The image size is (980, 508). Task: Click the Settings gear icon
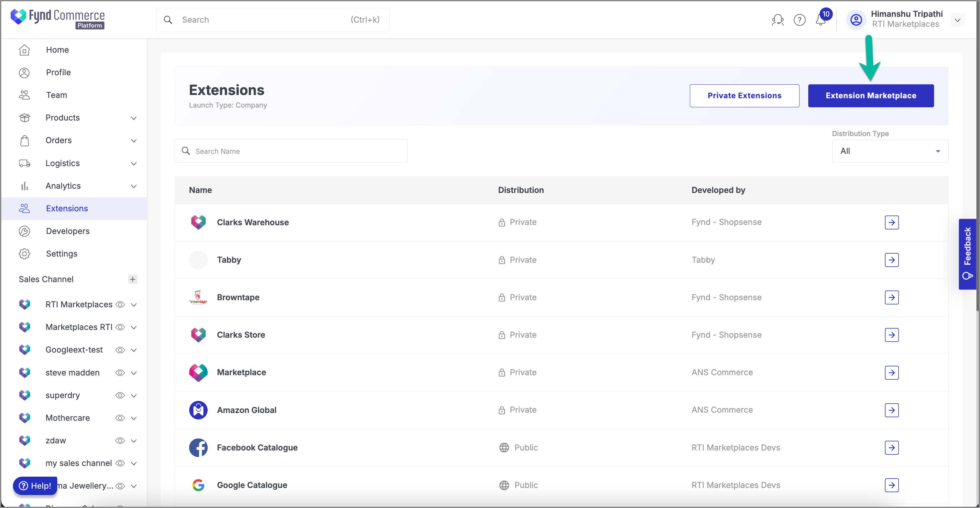(x=24, y=254)
